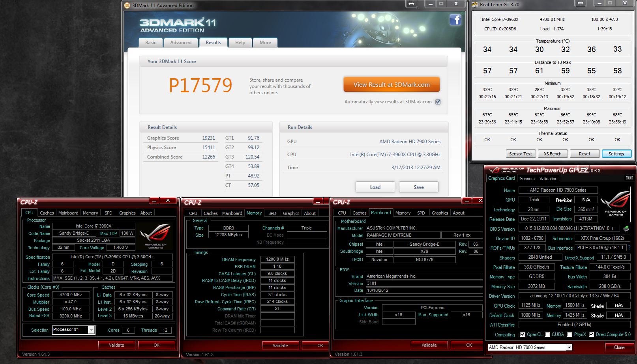
Task: Save the BIOS using the chip icon in GPU-Z
Action: click(626, 228)
